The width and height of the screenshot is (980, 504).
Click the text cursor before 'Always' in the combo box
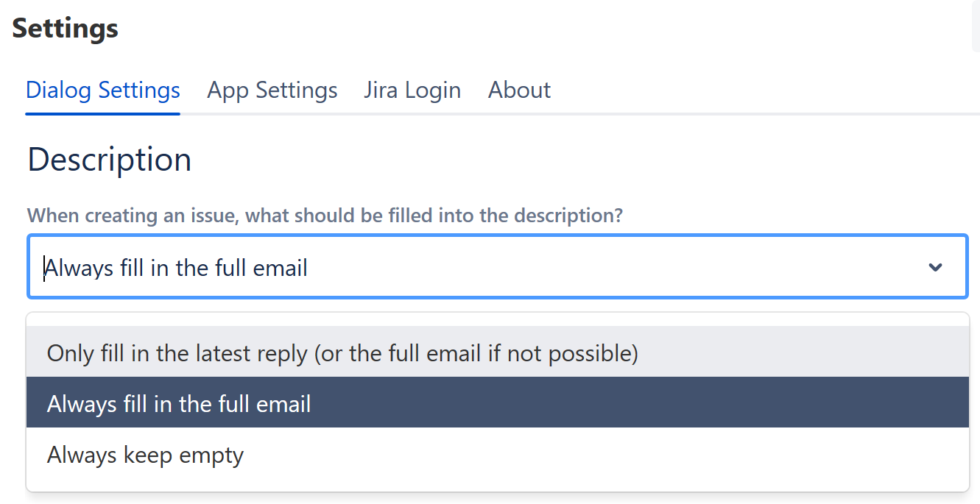pyautogui.click(x=45, y=268)
